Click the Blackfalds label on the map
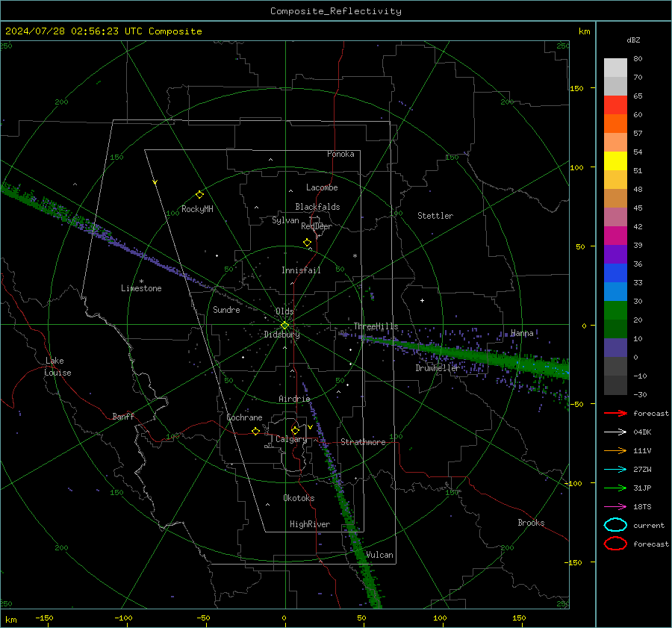The width and height of the screenshot is (672, 628). [317, 207]
